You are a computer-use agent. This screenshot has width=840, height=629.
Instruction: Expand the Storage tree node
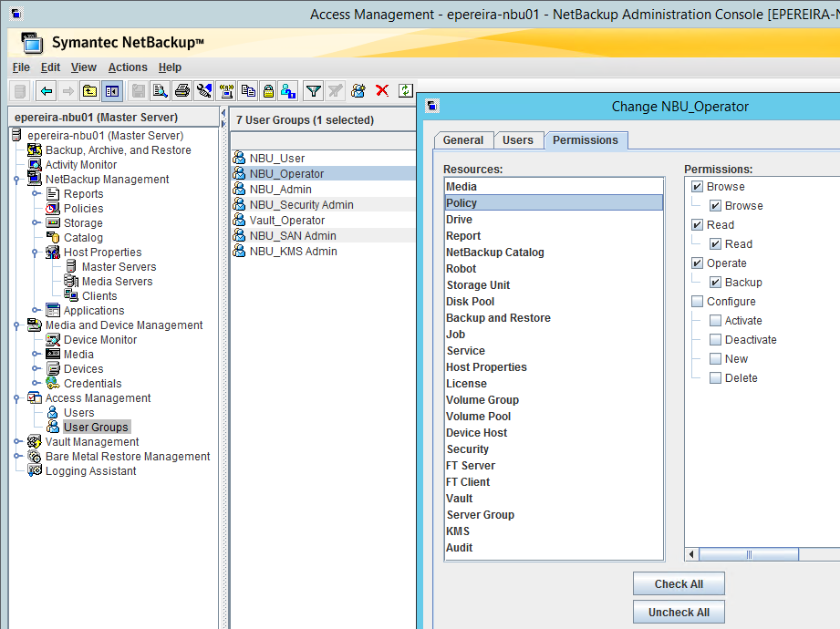(36, 222)
